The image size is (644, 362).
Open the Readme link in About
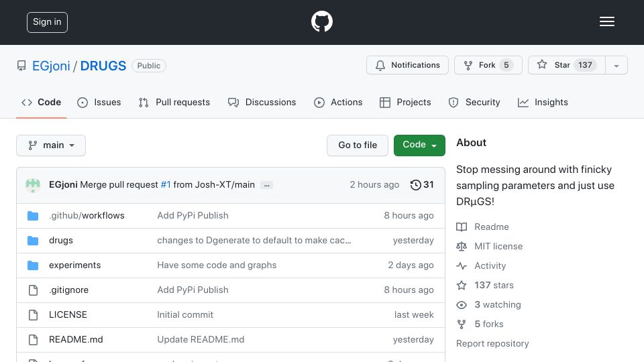(x=492, y=227)
